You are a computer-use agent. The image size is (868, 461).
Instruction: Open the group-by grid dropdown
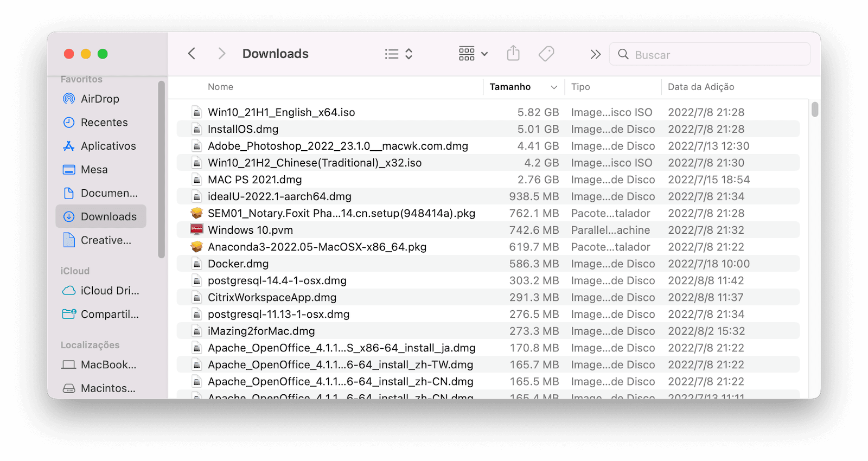pyautogui.click(x=473, y=54)
